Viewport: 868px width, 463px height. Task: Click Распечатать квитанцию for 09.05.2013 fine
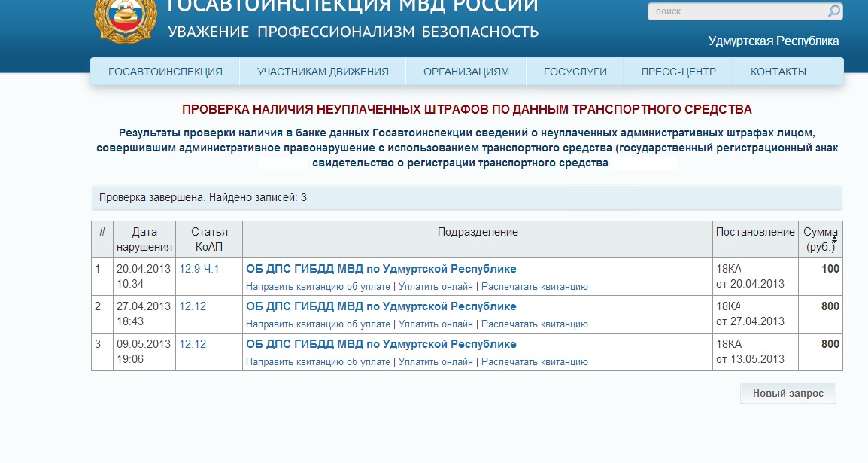pos(535,361)
